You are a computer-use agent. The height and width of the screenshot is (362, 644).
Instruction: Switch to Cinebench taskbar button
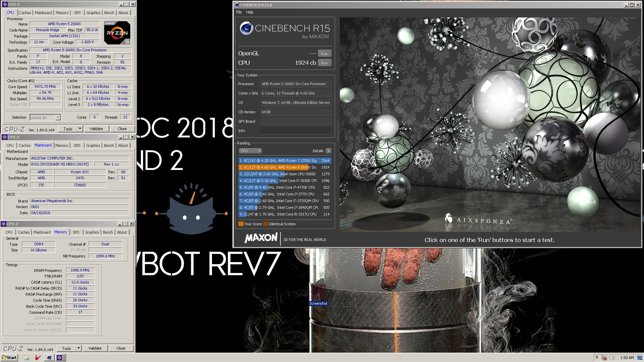tap(49, 358)
